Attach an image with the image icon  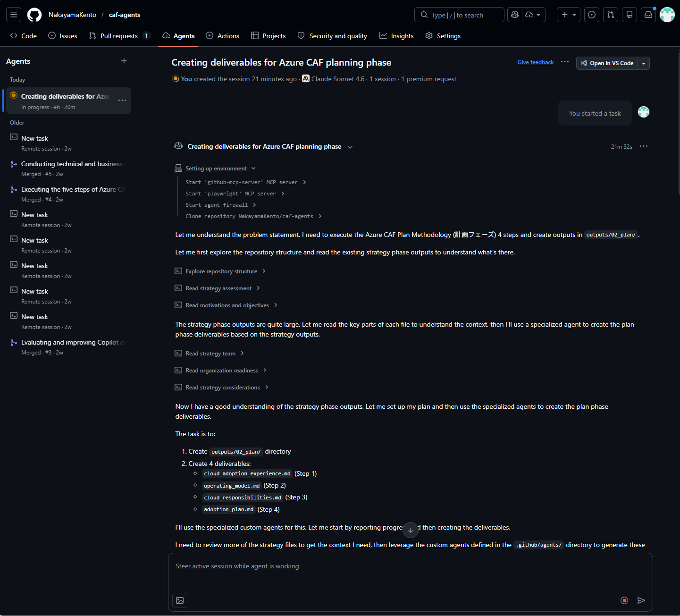click(180, 600)
